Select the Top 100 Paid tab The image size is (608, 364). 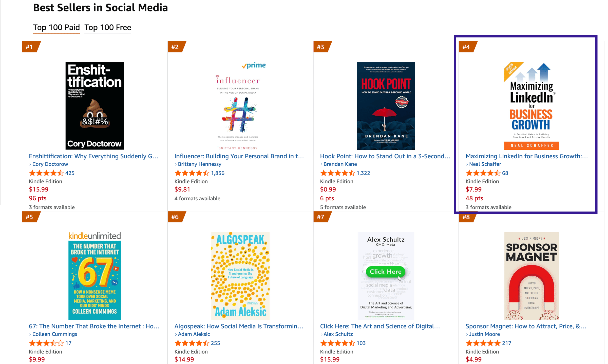click(x=56, y=27)
